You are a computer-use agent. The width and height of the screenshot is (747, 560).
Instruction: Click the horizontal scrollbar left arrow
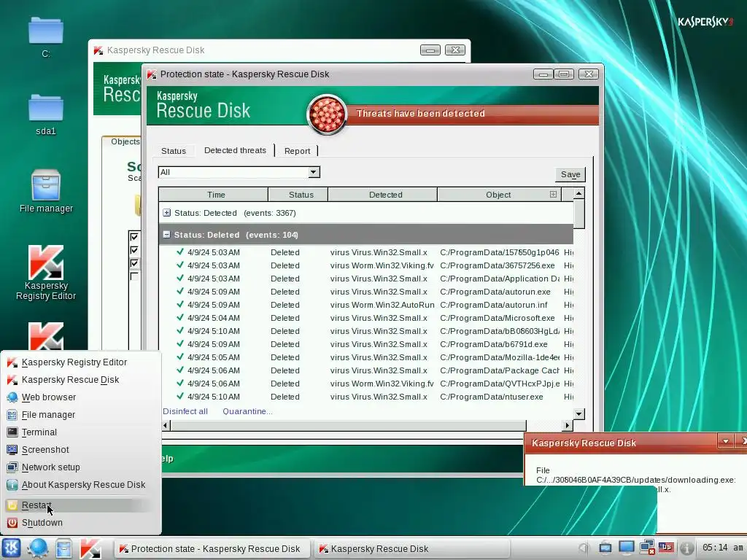(166, 425)
